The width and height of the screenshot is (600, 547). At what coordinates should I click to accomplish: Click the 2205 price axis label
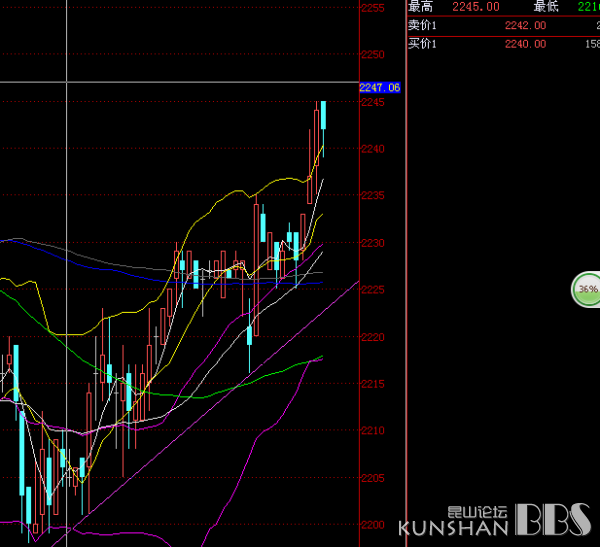click(x=373, y=478)
